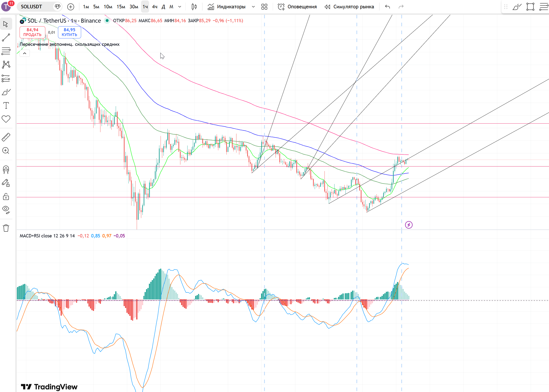Collapse the indicator legend chevron
549x392 pixels.
(x=25, y=53)
